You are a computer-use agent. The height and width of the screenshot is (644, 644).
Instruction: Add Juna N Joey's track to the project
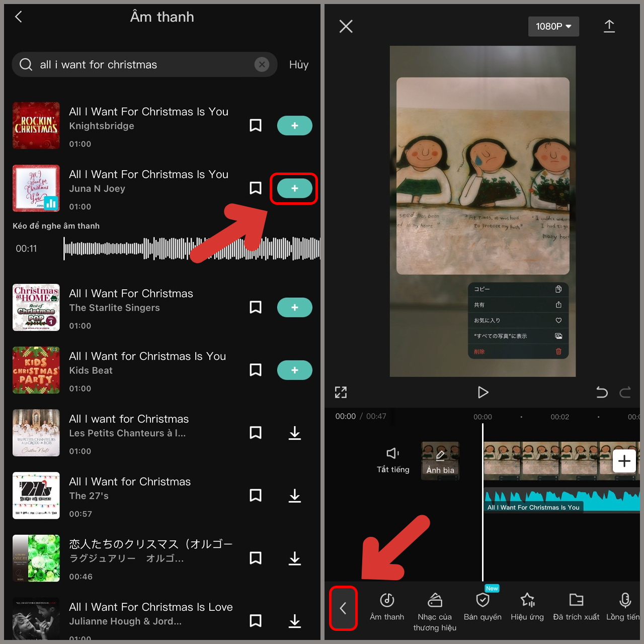pyautogui.click(x=295, y=189)
